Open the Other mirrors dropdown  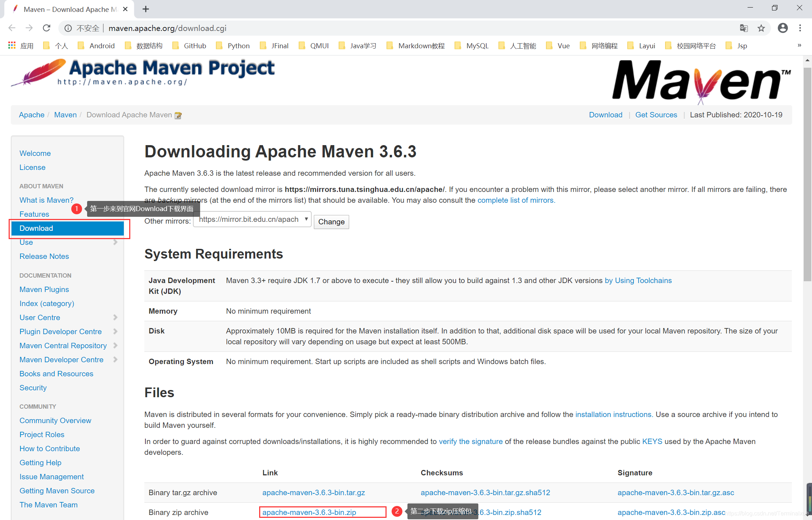[252, 219]
